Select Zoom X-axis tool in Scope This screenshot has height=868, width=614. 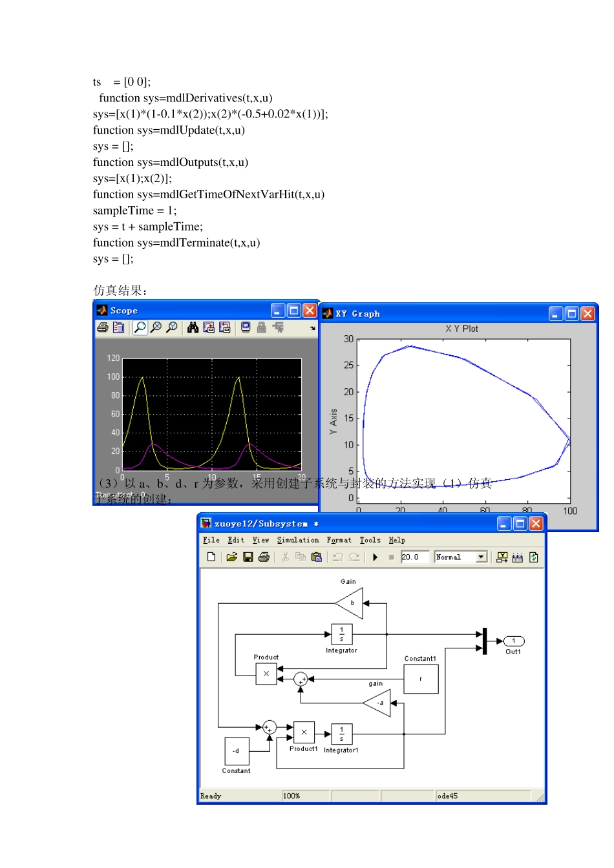(156, 327)
